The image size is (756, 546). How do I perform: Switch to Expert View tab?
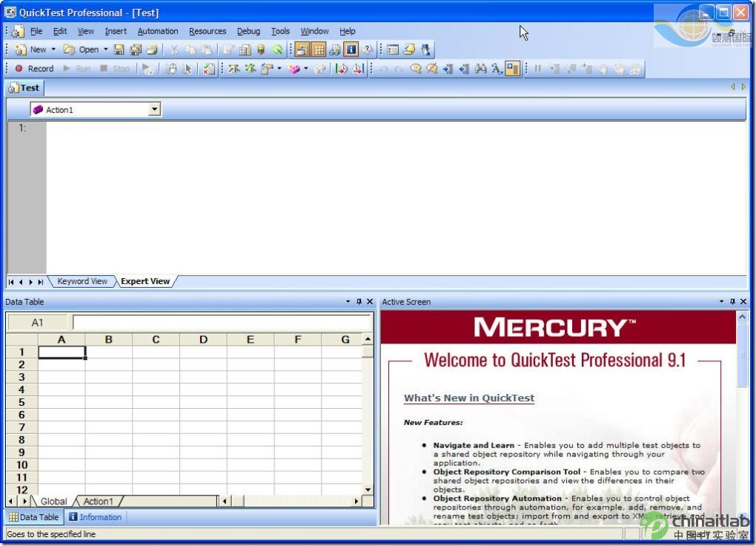click(145, 281)
